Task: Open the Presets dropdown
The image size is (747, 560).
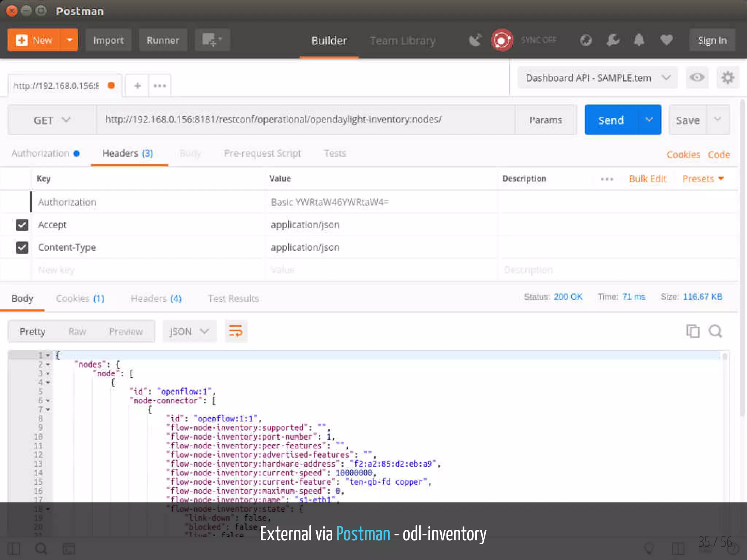Action: 703,179
